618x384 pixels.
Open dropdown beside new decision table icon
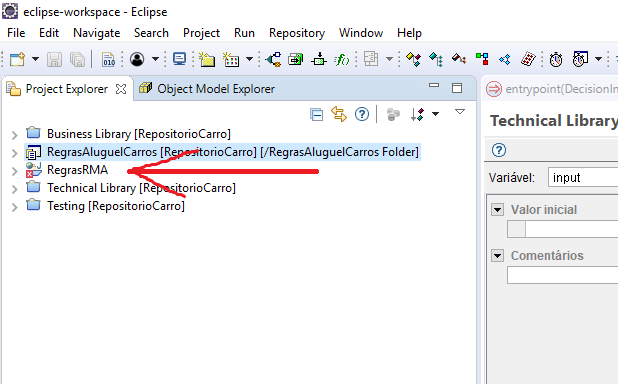point(249,59)
